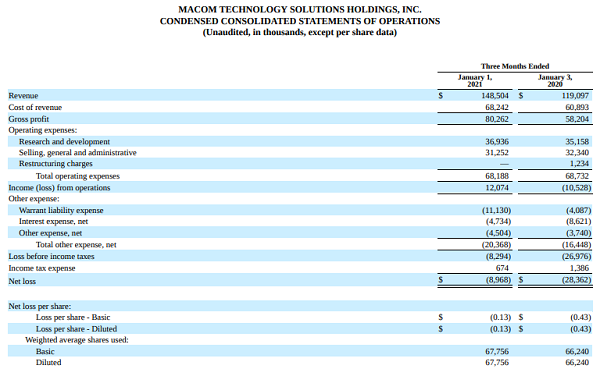Click the Total operating expenses label
This screenshot has width=600, height=369.
78,176
